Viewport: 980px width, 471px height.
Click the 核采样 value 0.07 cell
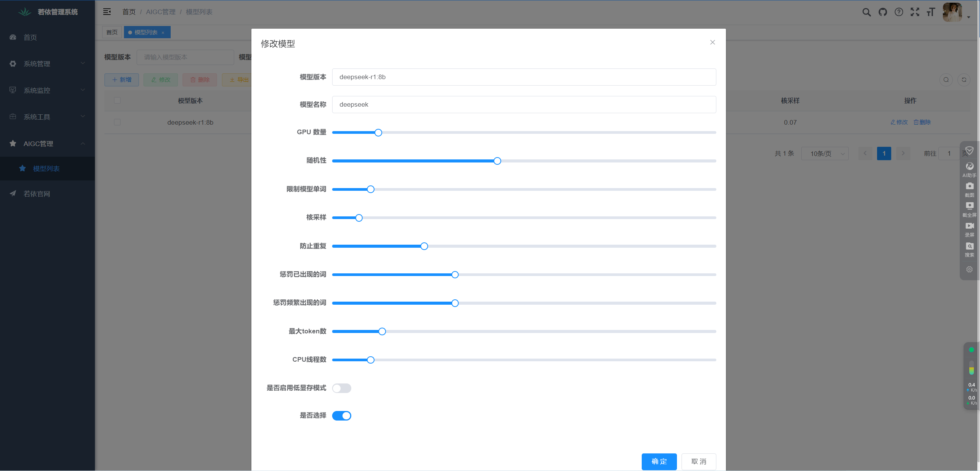(x=790, y=122)
